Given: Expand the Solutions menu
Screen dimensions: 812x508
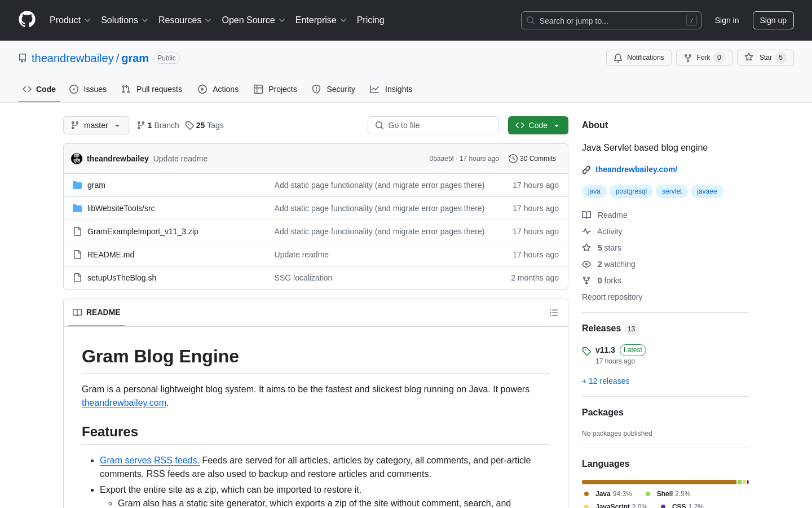Looking at the screenshot, I should click(125, 20).
